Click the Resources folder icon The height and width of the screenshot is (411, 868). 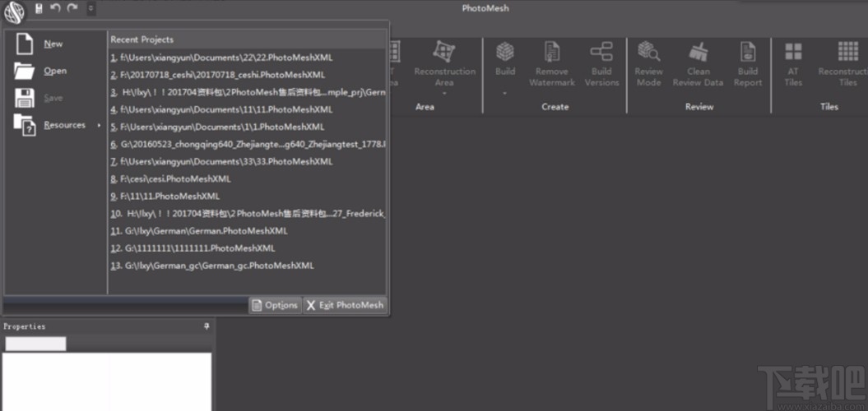click(25, 125)
